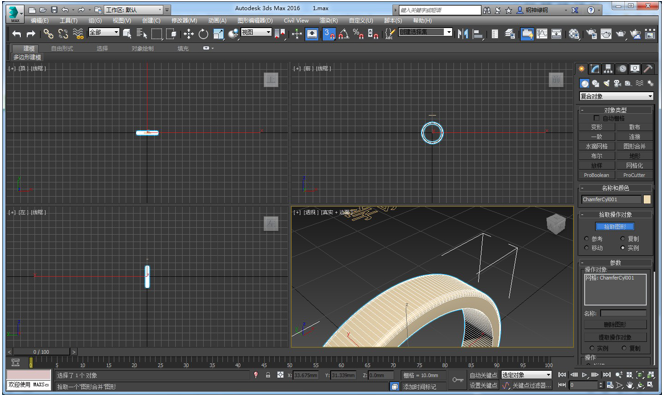Open the Edit(E) menu
664x397 pixels.
click(39, 20)
